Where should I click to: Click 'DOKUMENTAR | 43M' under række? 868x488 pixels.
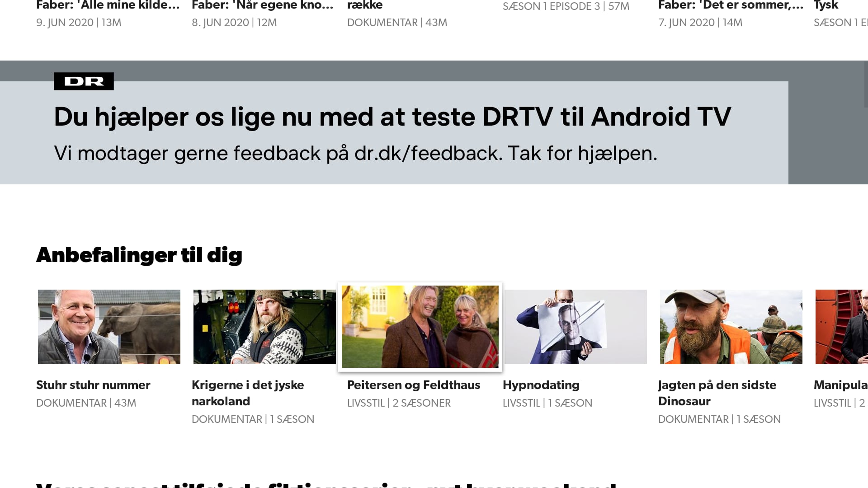[397, 23]
